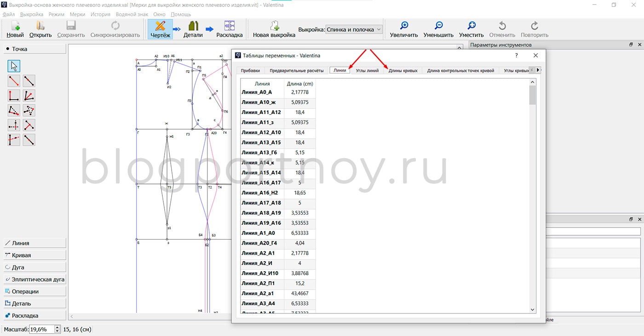Increase the Масштаб value with stepper up arrow
This screenshot has height=336, width=644.
pos(57,327)
